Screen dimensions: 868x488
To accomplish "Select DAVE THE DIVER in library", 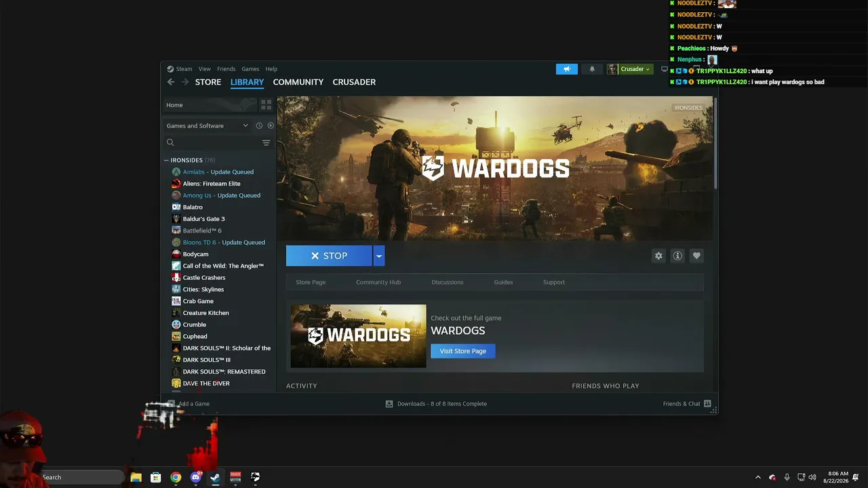I will [206, 383].
